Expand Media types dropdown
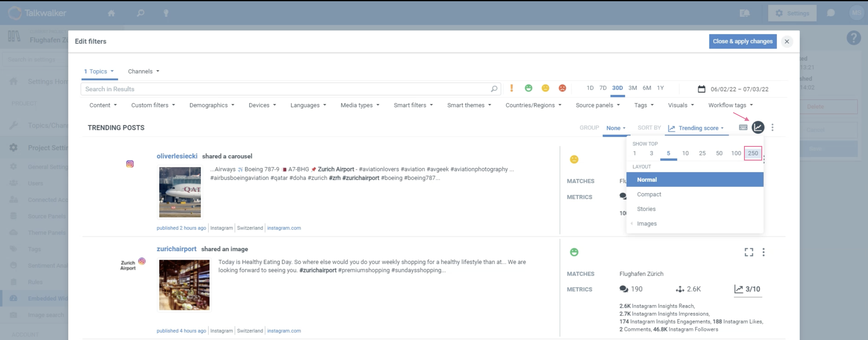This screenshot has height=340, width=868. [x=360, y=105]
